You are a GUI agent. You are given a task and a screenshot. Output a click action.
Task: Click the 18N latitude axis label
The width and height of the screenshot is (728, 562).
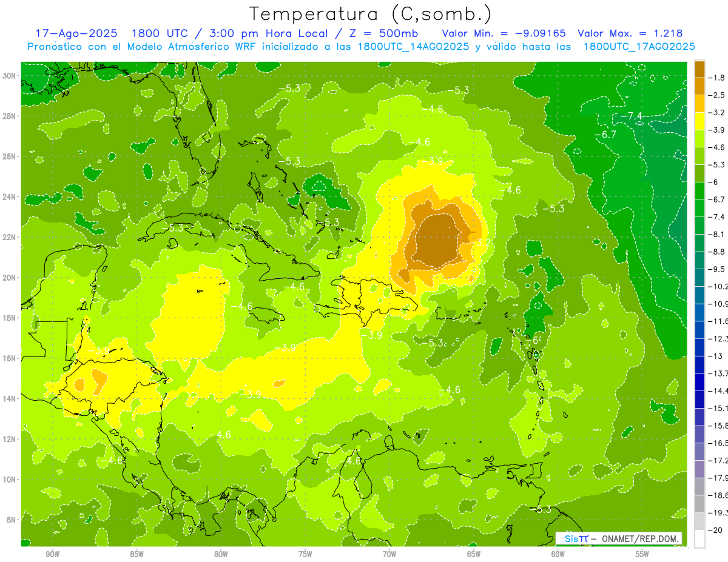coord(9,318)
